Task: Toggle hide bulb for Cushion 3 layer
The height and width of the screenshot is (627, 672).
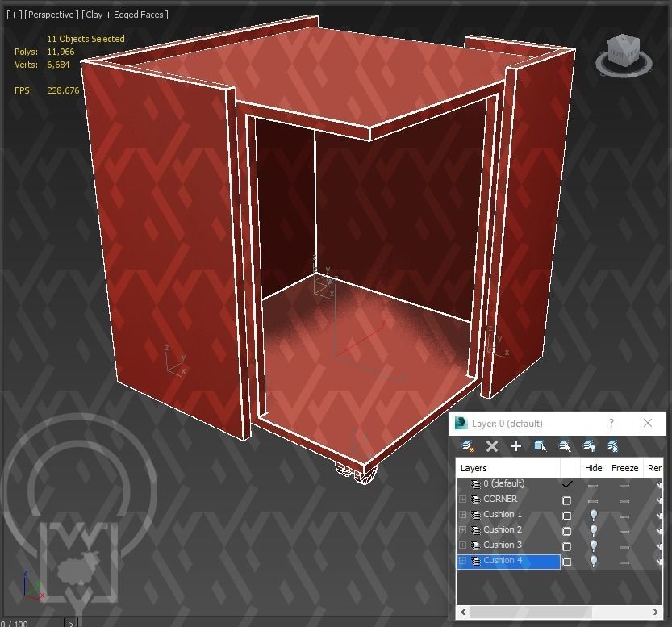Action: 594,545
